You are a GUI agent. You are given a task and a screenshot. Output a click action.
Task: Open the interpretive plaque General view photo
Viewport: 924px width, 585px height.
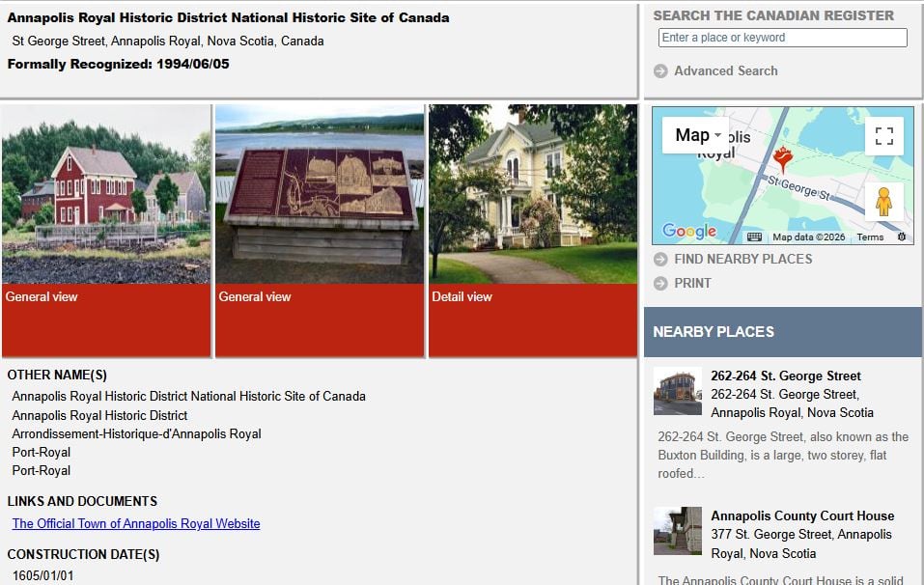point(320,193)
